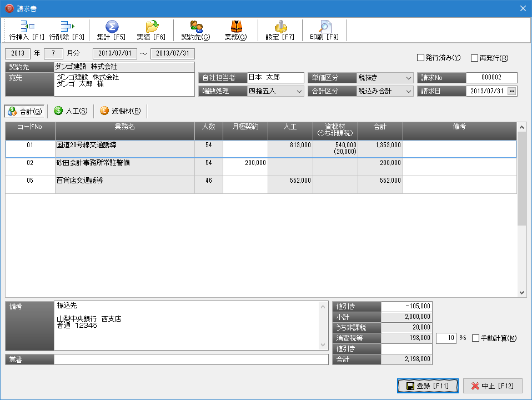
Task: Toggle 手動計算 manual calculation checkbox
Action: [475, 338]
